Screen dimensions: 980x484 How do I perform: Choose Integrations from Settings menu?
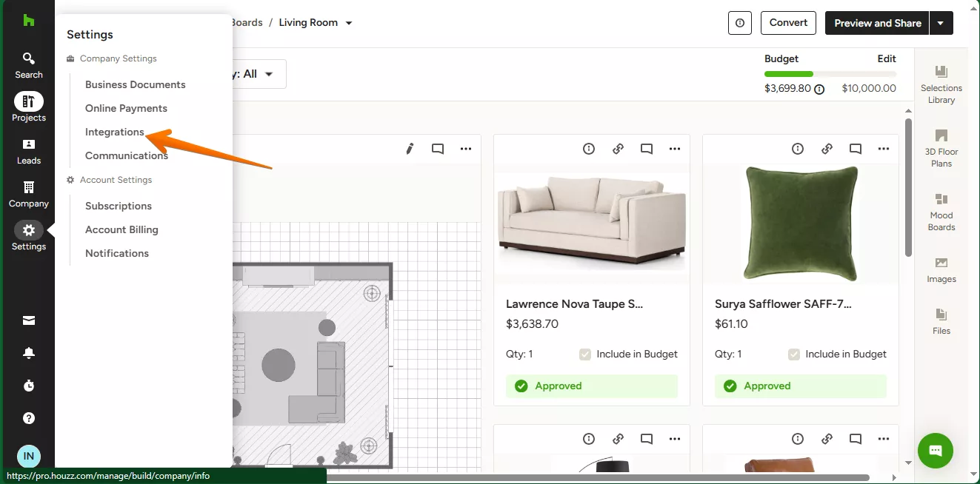pyautogui.click(x=115, y=132)
